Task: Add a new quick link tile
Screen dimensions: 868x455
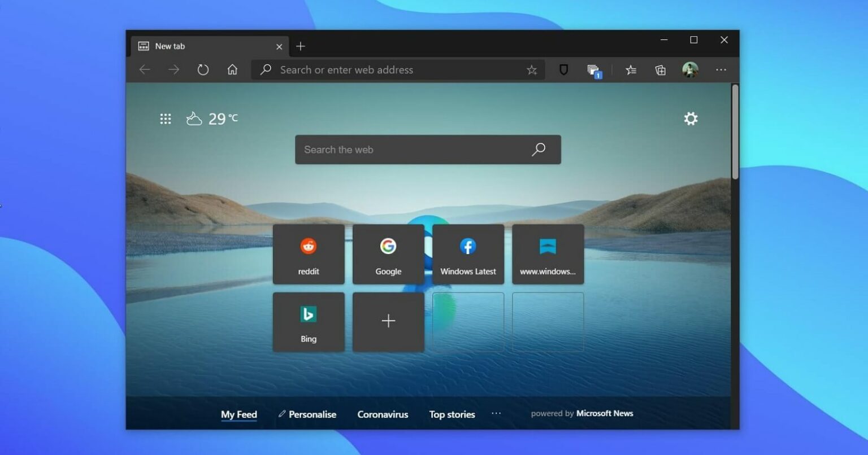Action: [x=388, y=322]
